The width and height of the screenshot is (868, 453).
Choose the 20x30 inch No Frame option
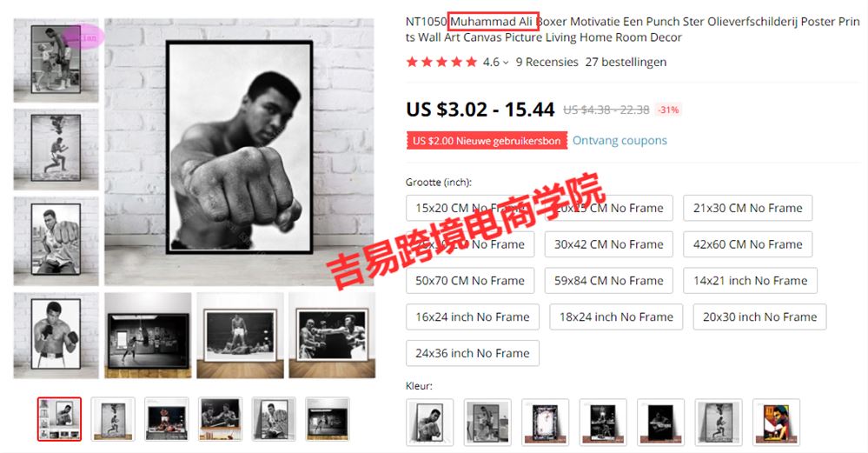coord(759,316)
